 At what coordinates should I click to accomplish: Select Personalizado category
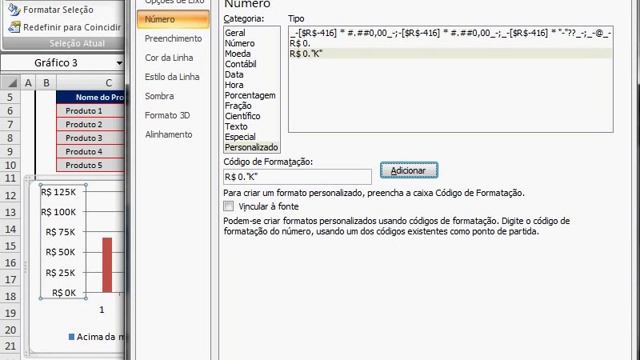[x=251, y=147]
